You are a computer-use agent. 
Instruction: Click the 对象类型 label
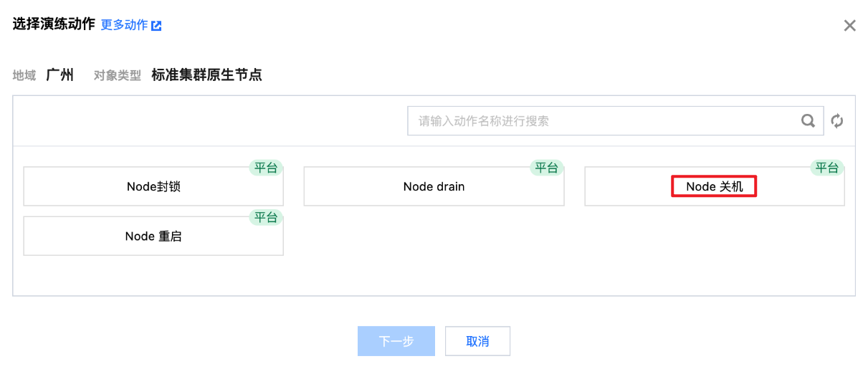point(118,75)
